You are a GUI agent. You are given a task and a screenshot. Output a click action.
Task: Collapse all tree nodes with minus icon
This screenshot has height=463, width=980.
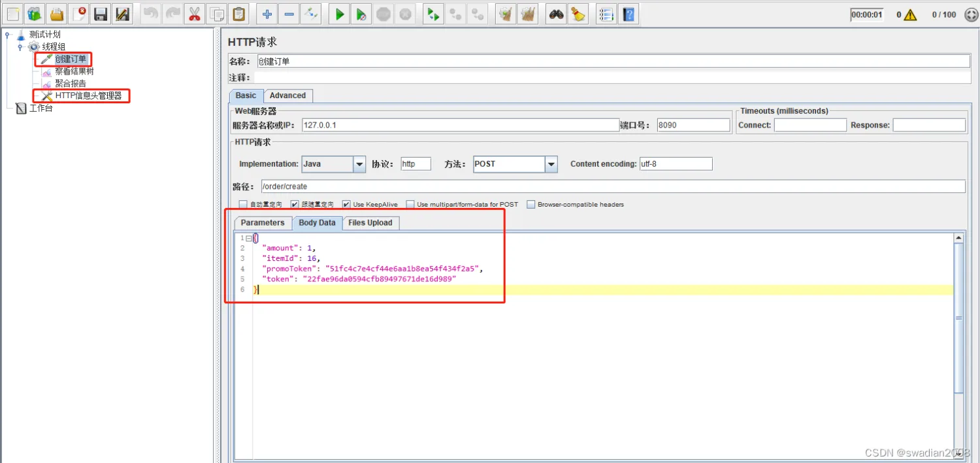pyautogui.click(x=289, y=14)
